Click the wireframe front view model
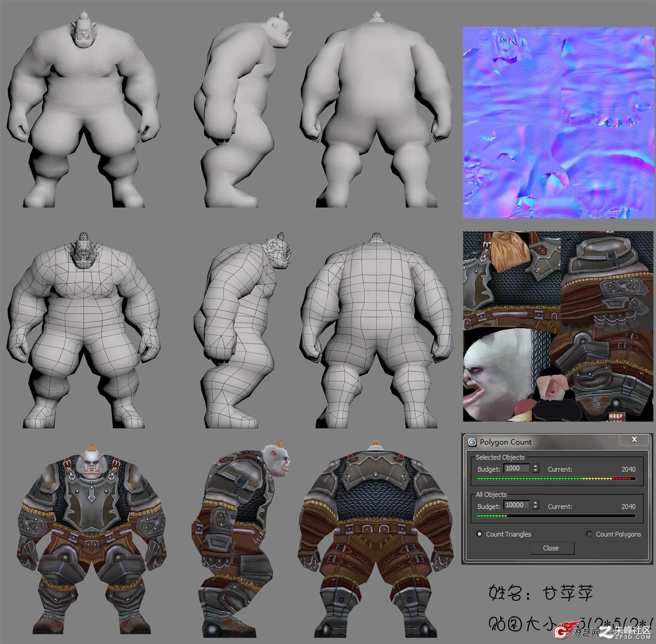 pos(84,330)
